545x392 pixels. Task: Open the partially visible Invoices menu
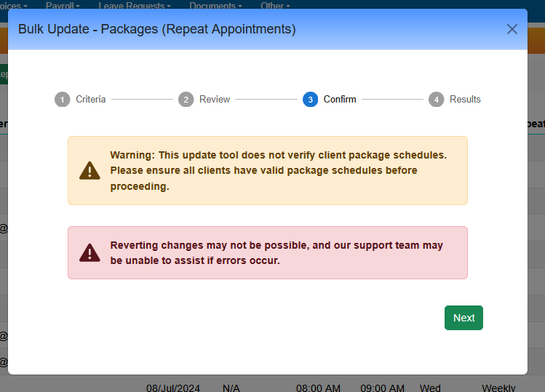13,5
